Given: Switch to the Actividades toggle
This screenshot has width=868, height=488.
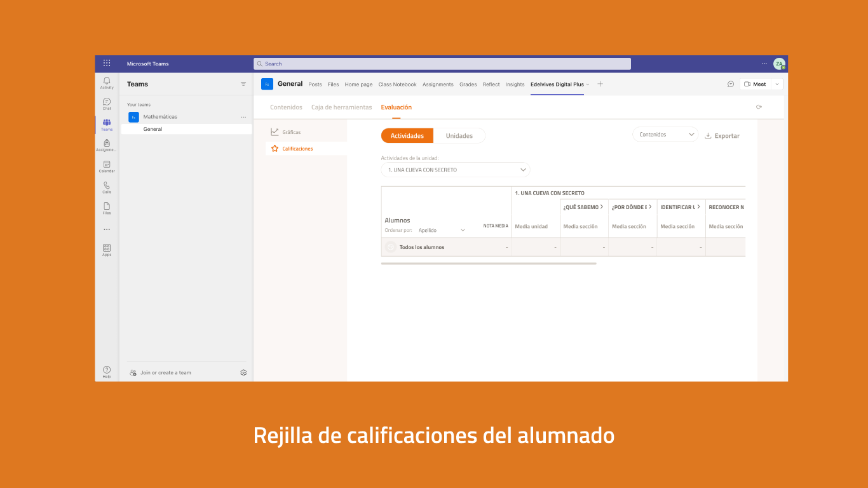Looking at the screenshot, I should tap(407, 135).
